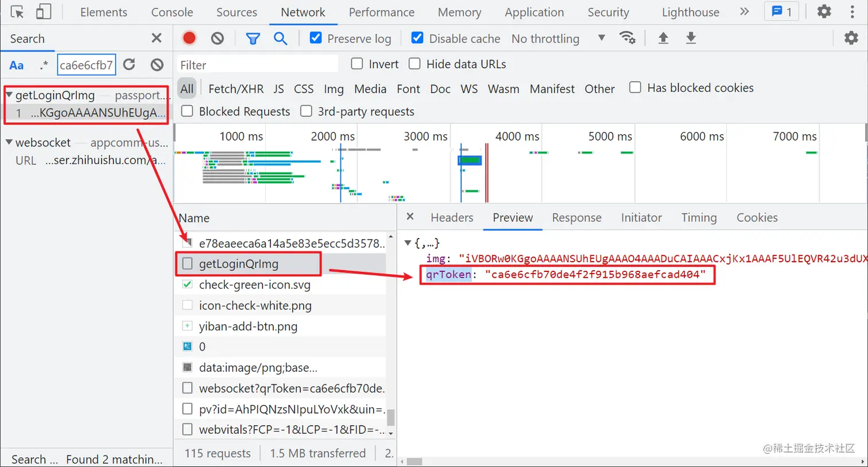Collapse the JSON preview object

408,243
